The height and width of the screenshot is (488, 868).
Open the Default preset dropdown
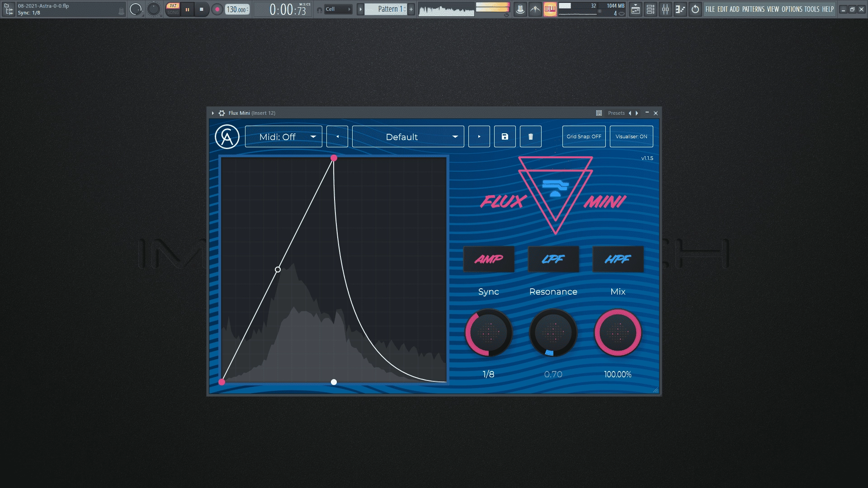(x=408, y=136)
